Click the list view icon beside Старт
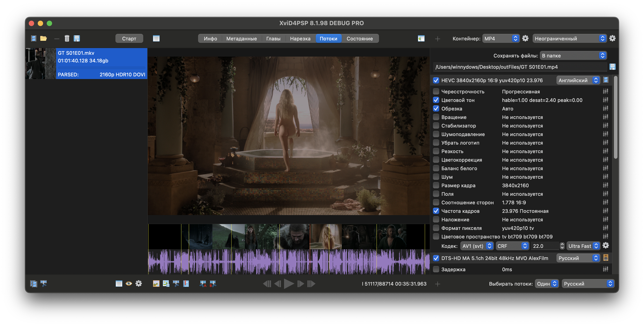Viewport: 644px width, 326px height. pyautogui.click(x=156, y=38)
